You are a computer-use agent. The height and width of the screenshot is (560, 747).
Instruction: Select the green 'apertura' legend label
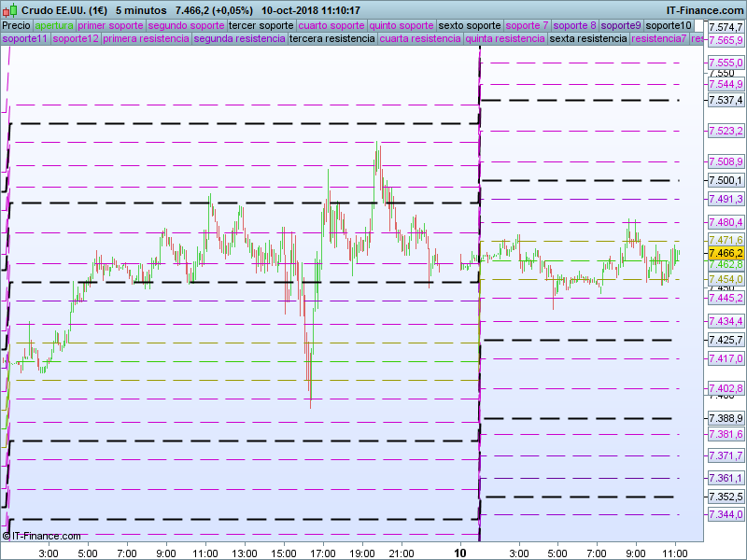click(x=54, y=25)
